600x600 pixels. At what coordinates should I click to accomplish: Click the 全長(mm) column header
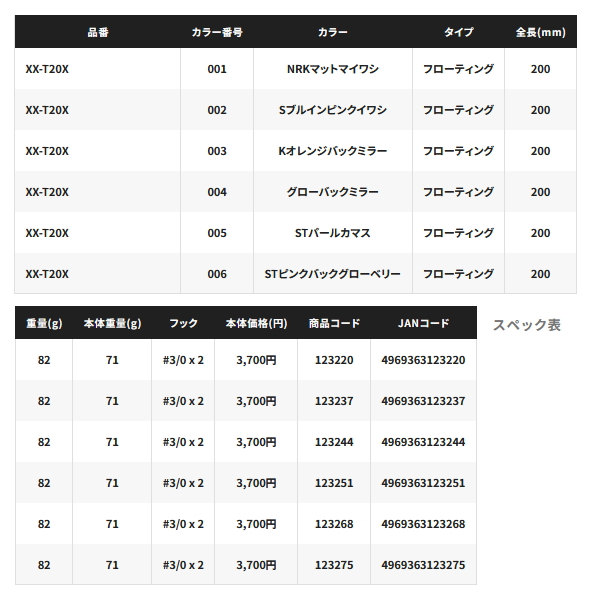(x=540, y=32)
